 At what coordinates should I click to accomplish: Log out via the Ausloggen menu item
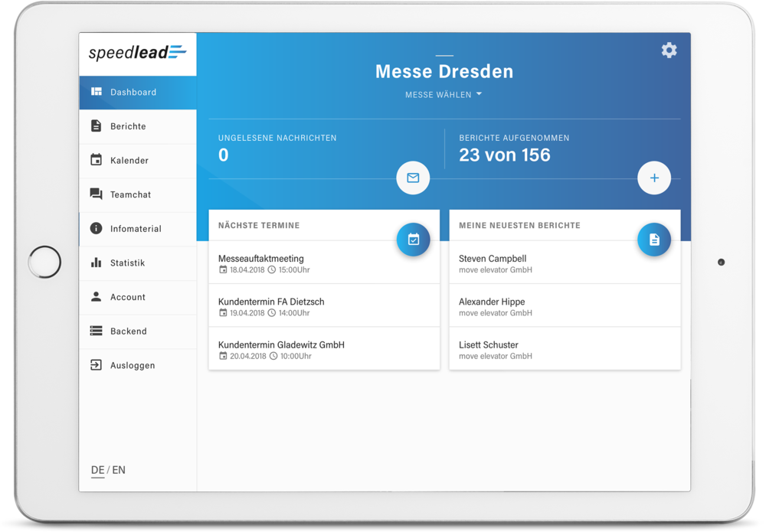pos(138,366)
